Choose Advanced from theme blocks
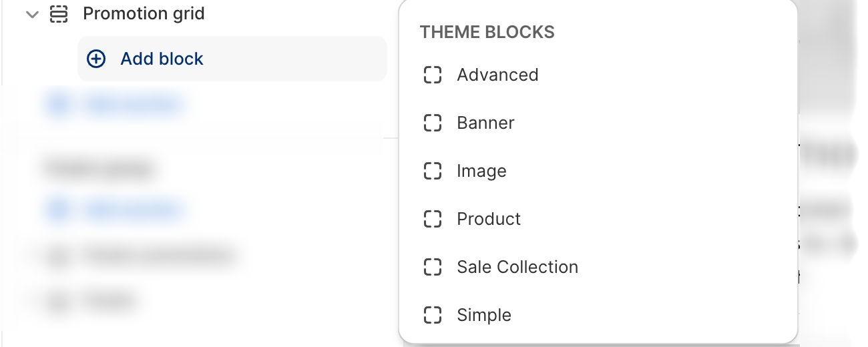 click(497, 75)
